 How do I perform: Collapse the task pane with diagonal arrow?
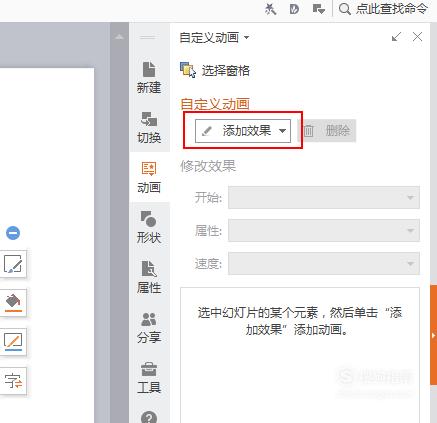(396, 37)
